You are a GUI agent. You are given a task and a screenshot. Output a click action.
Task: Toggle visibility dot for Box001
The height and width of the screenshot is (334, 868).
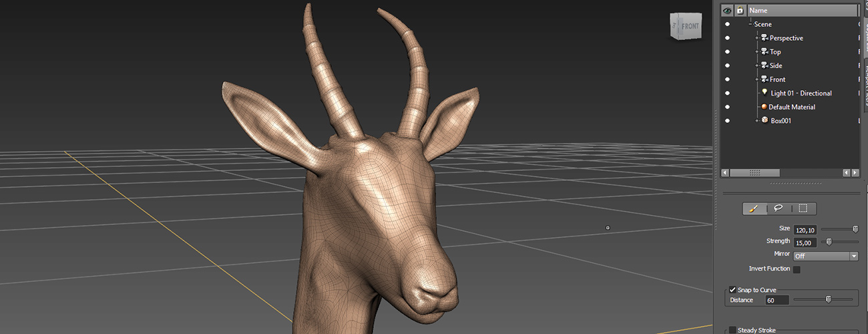click(x=727, y=121)
